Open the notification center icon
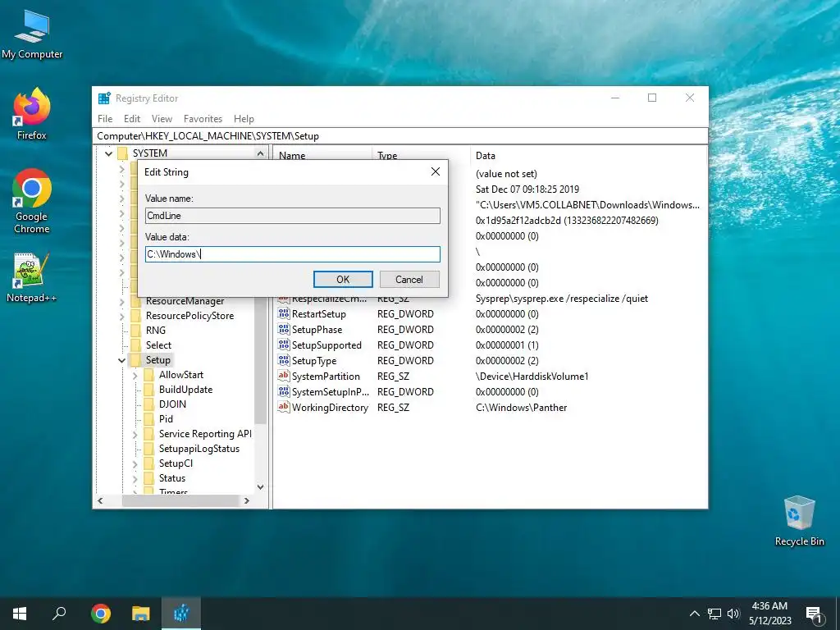 point(814,614)
